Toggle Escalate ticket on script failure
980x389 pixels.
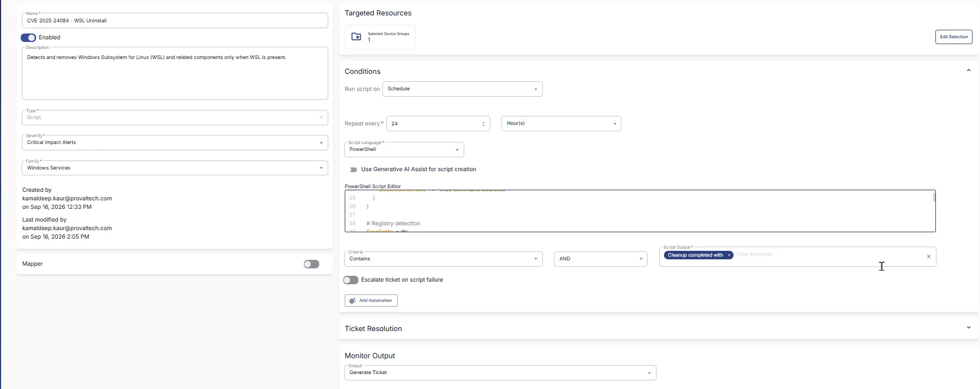click(x=351, y=280)
